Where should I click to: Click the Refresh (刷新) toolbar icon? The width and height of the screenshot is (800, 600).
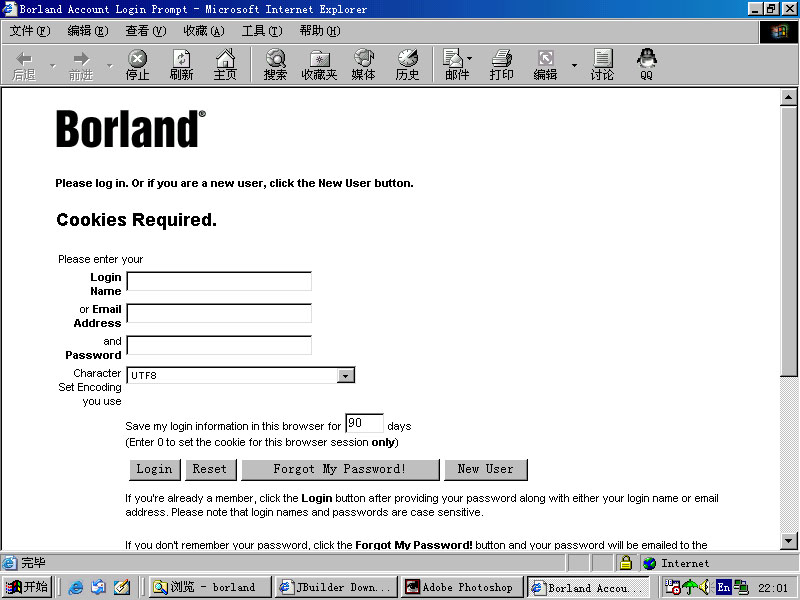(181, 65)
